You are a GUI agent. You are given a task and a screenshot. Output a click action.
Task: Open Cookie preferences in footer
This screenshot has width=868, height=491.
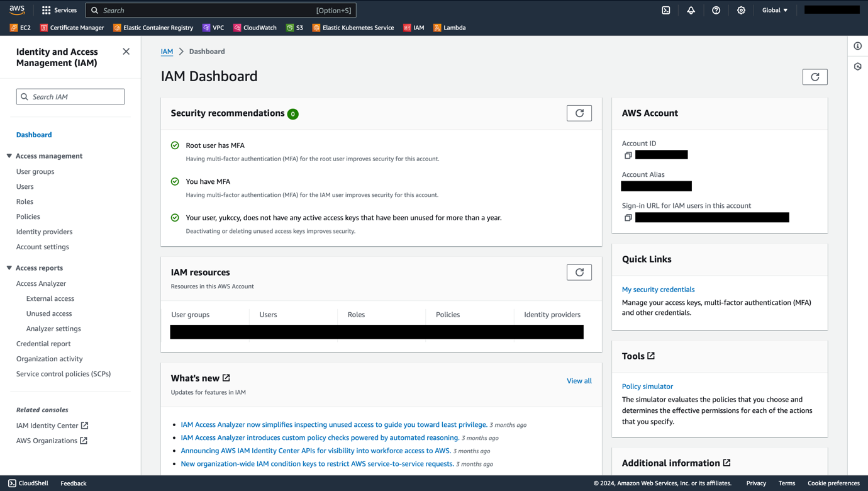[833, 483]
